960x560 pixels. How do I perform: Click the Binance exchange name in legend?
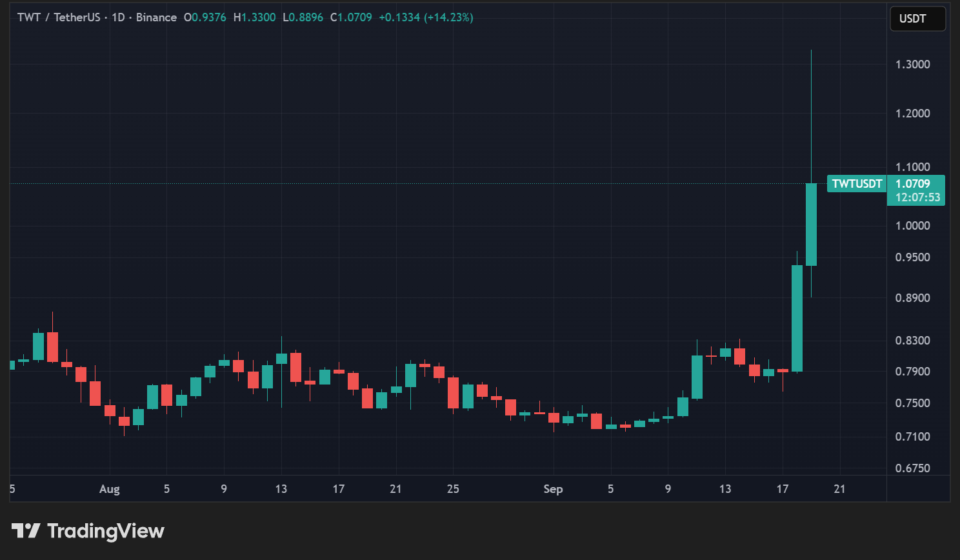pos(156,17)
